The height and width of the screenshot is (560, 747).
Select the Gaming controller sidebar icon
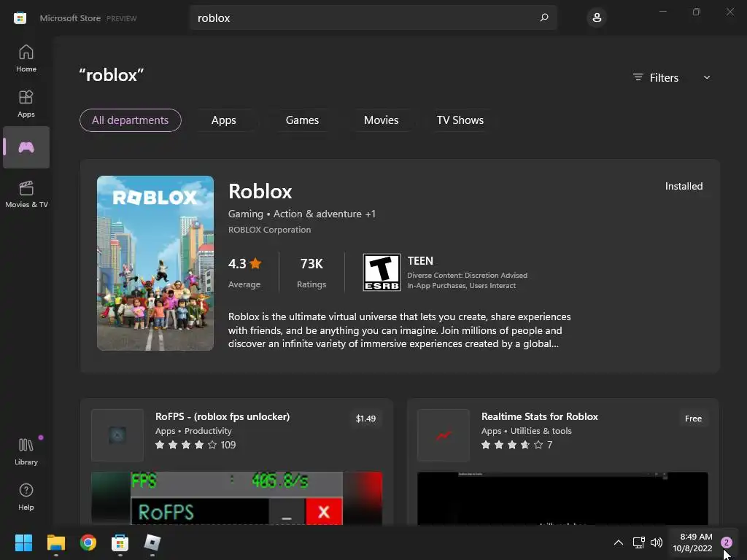26,147
